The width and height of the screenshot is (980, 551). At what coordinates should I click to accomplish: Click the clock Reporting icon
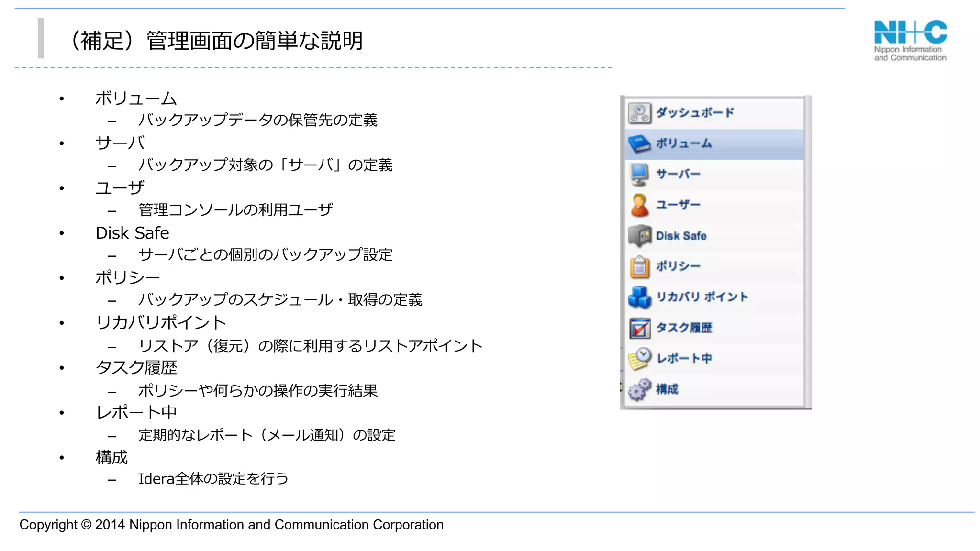640,359
